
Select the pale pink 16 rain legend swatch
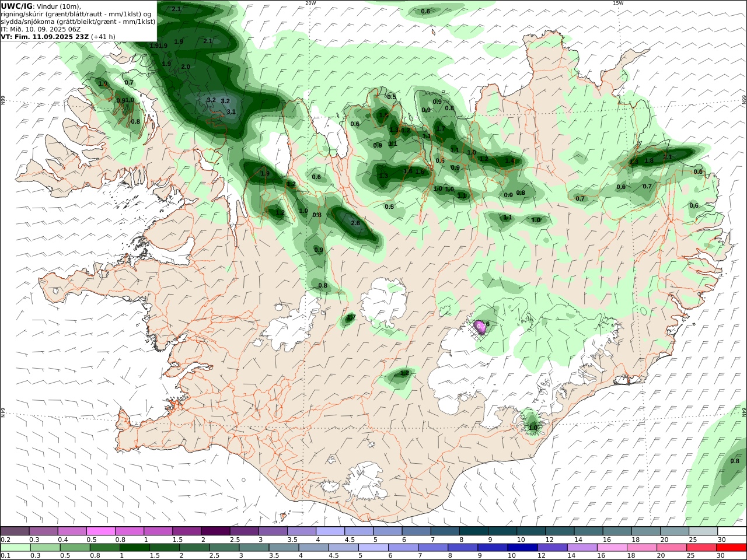[612, 547]
